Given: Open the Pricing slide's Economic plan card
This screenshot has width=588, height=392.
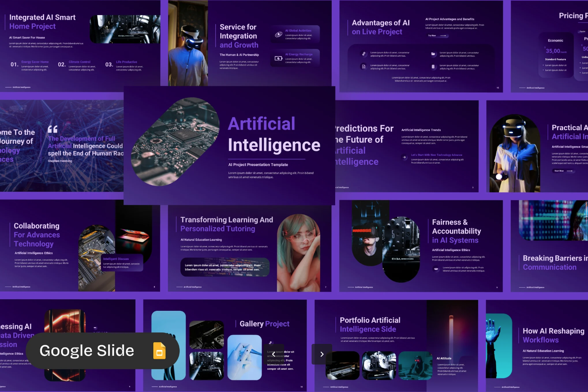Looking at the screenshot, I should coord(556,55).
